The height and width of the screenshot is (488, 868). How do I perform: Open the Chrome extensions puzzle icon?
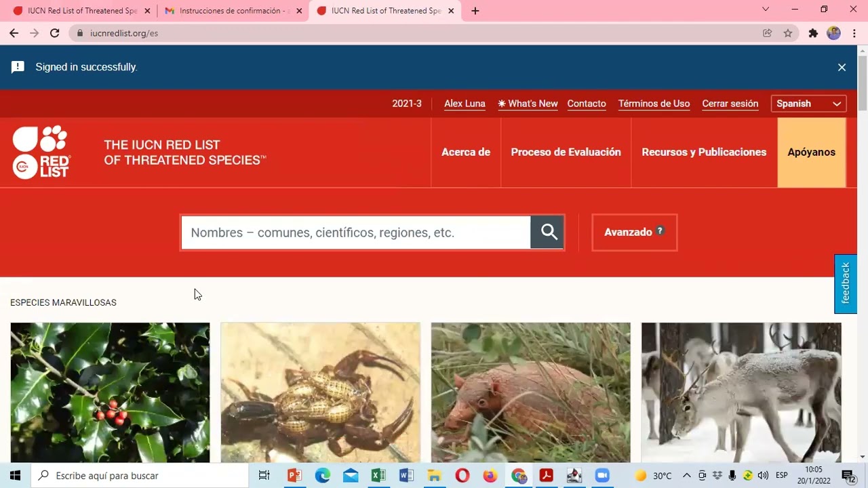pyautogui.click(x=813, y=33)
